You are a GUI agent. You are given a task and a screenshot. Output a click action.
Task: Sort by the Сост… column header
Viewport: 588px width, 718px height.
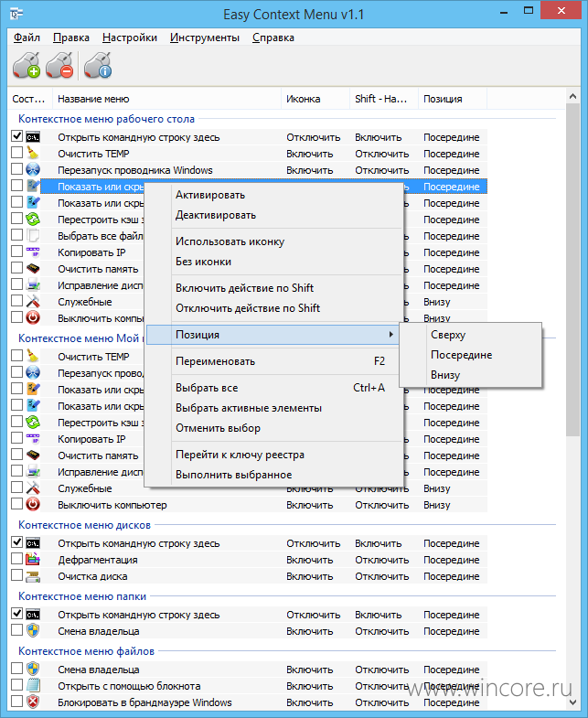point(30,99)
